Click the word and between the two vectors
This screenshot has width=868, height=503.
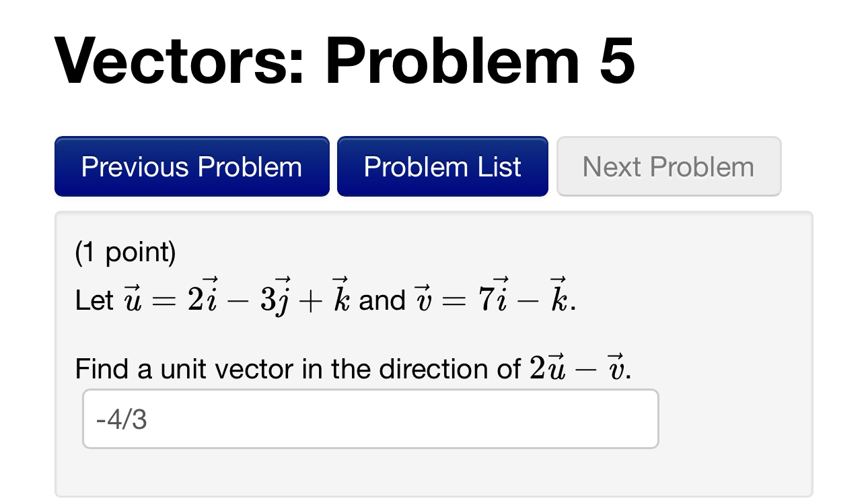(x=382, y=300)
